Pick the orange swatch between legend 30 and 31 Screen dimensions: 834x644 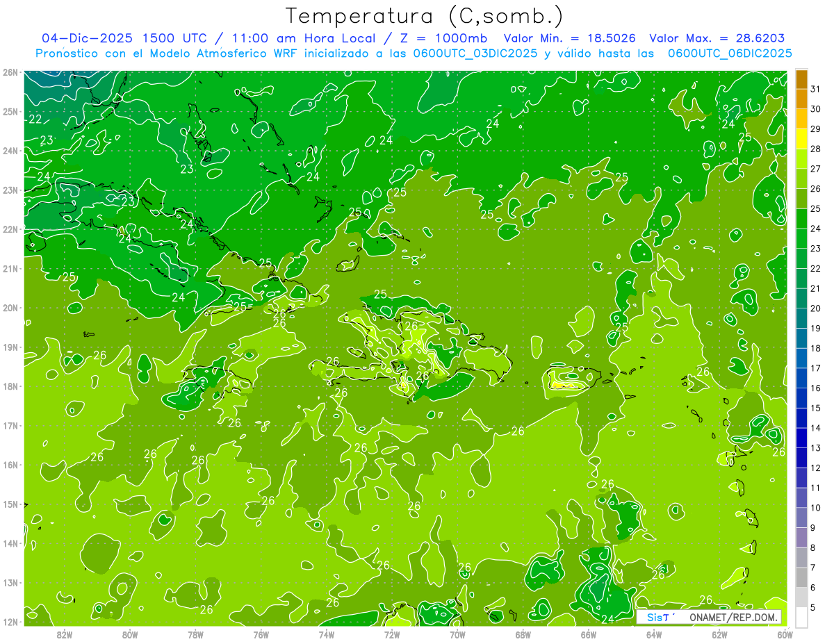coord(802,99)
